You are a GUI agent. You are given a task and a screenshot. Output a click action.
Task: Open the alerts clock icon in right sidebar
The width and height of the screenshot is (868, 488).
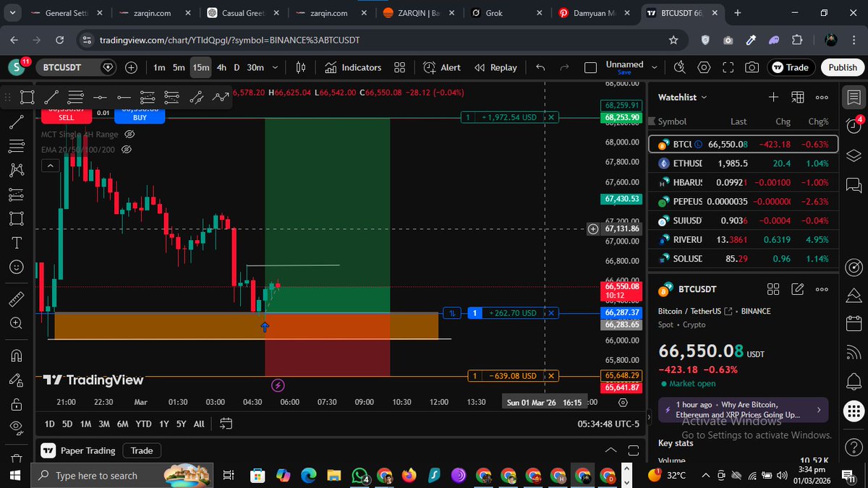854,125
